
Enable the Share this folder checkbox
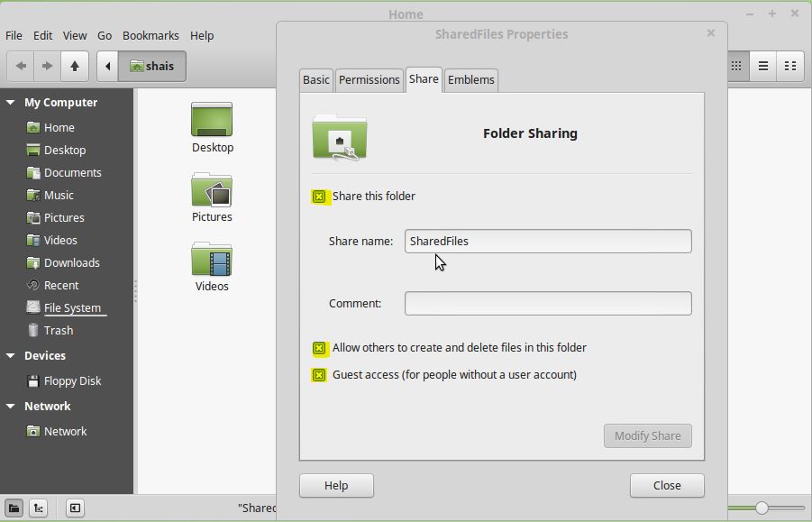[321, 196]
